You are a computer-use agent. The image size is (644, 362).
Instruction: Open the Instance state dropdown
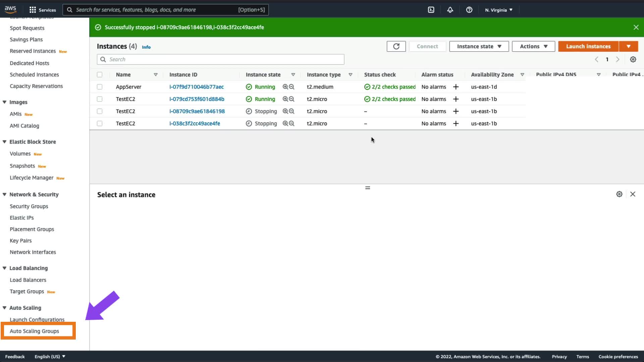479,46
